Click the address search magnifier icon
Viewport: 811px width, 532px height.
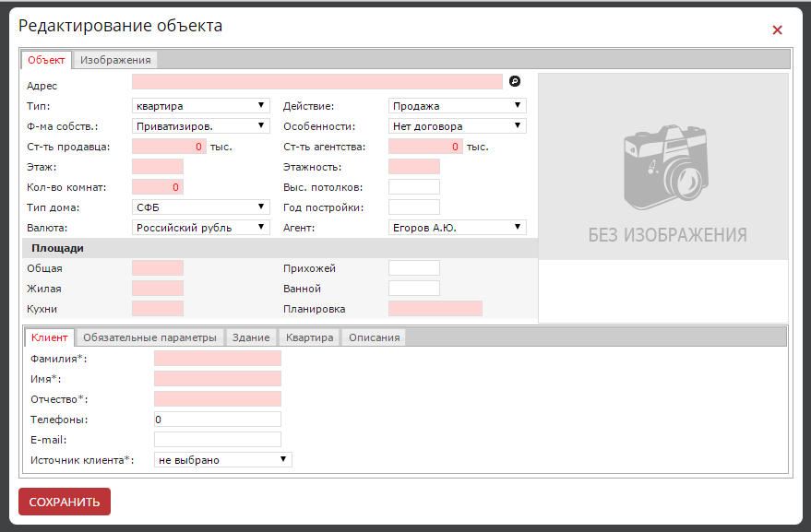pos(515,82)
